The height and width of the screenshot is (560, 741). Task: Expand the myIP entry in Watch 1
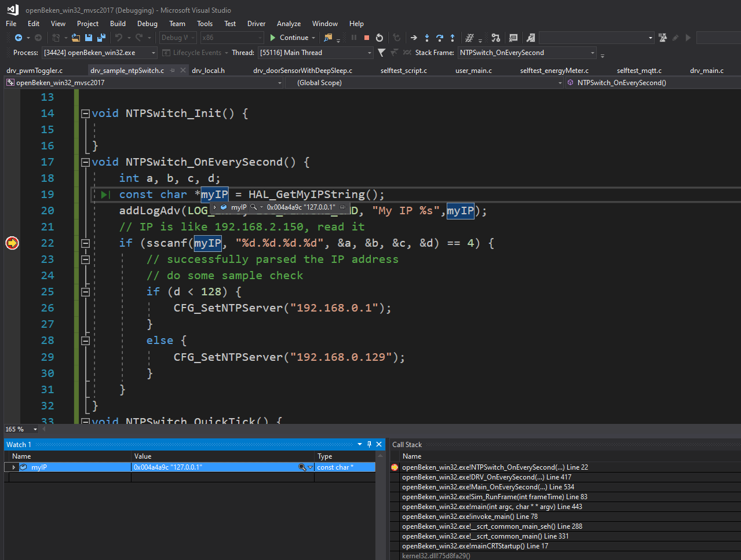point(13,467)
